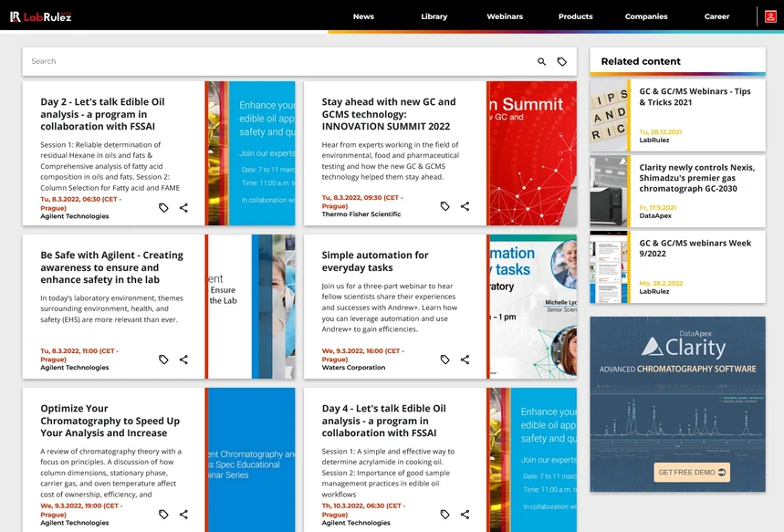Viewport: 784px width, 532px height.
Task: Open Simple automation for everyday tasks title
Action: click(x=375, y=261)
